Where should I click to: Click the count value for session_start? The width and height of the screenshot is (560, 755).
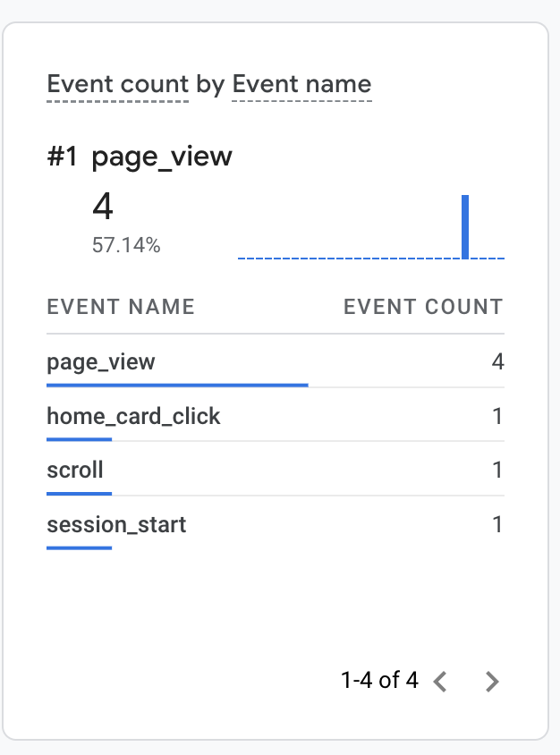click(497, 523)
